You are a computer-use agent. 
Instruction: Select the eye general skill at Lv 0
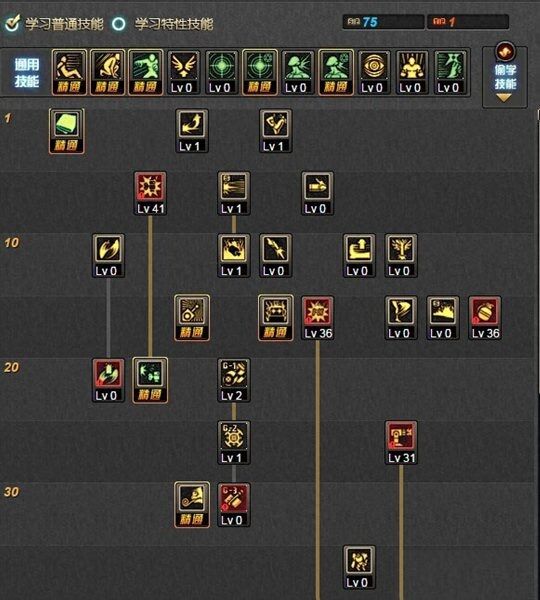tap(374, 72)
